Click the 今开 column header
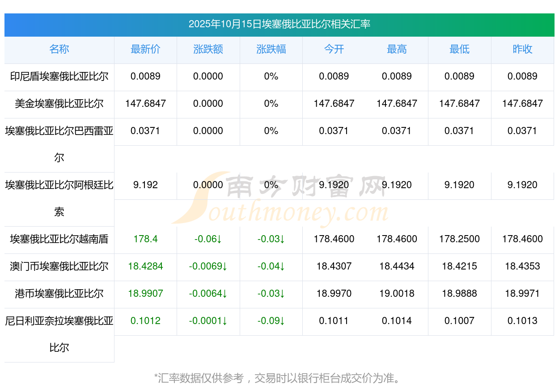 tap(334, 50)
